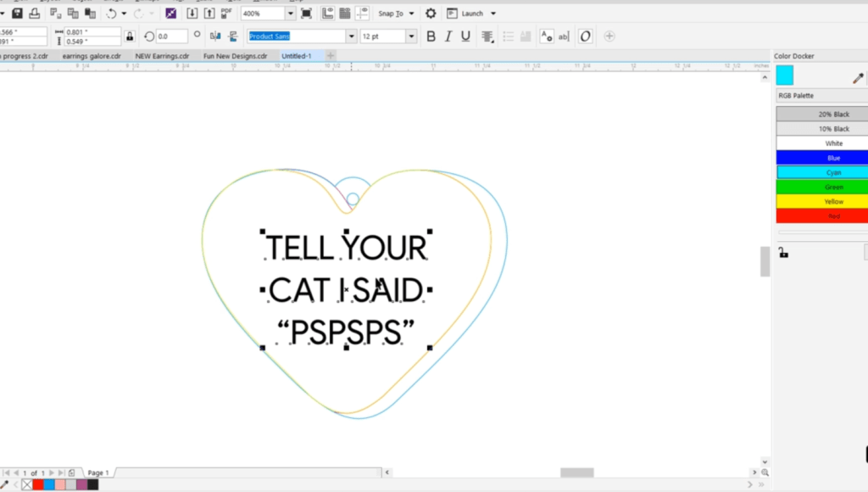Viewport: 868px width, 492px height.
Task: Click the Mirror horizontally icon
Action: pyautogui.click(x=214, y=36)
